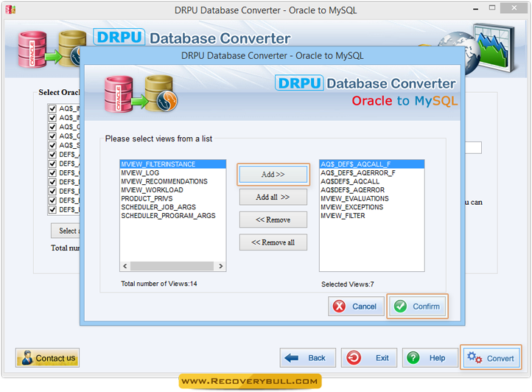Select AQ$_DEF$_AQCALL_F in selected views
Screen dimensions: 532x392
372,164
